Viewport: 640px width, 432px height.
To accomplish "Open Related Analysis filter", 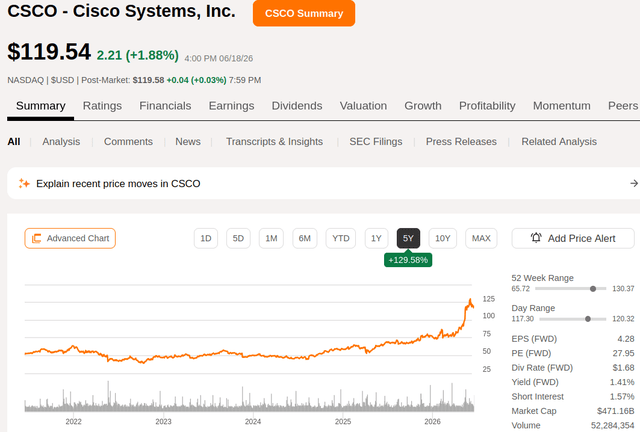I will click(559, 142).
